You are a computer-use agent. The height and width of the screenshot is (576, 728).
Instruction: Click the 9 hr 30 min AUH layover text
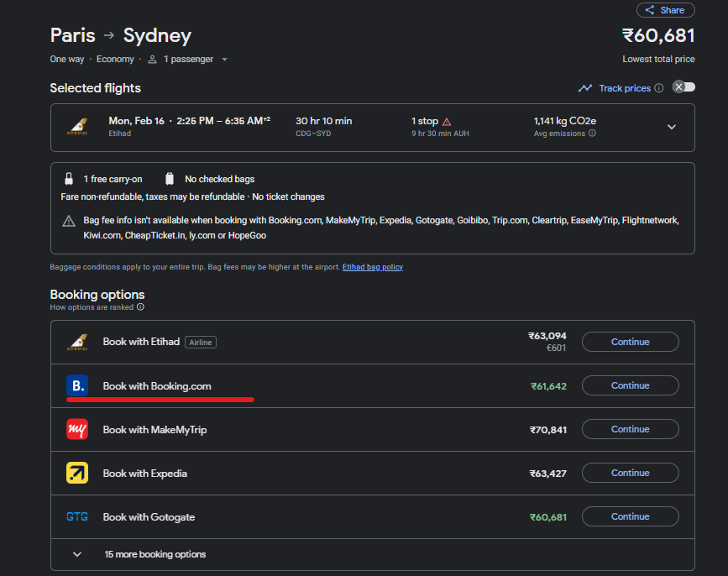[440, 134]
